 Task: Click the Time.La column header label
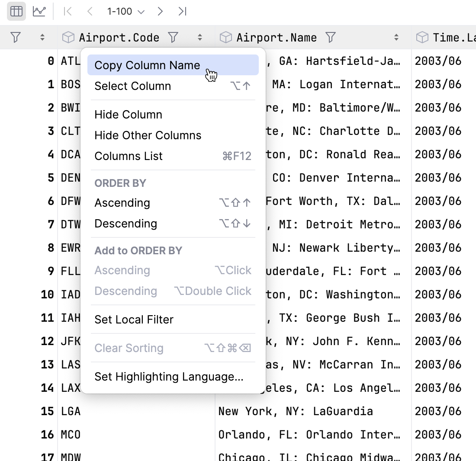pos(454,38)
